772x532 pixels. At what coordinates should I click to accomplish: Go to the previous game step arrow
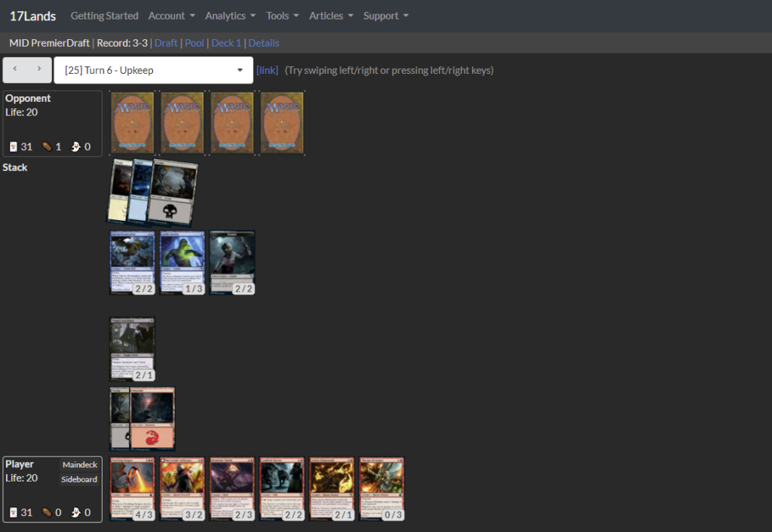15,69
